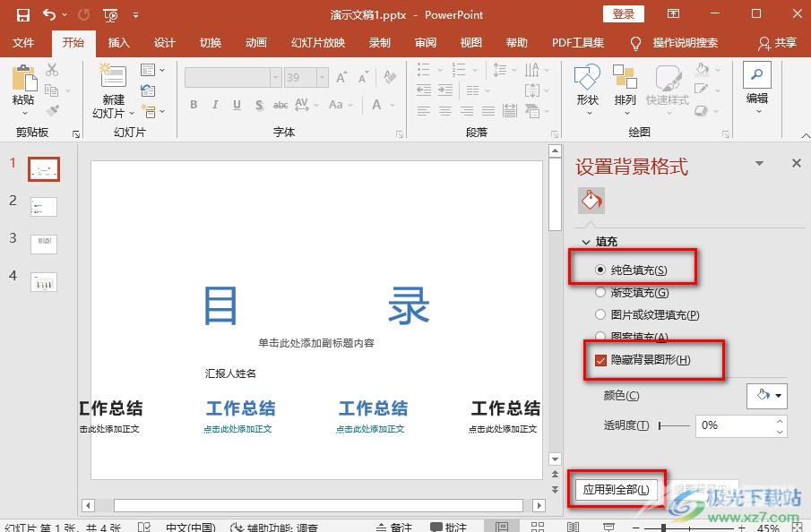Toggle Underline formatting
Image resolution: width=811 pixels, height=532 pixels.
(x=237, y=105)
